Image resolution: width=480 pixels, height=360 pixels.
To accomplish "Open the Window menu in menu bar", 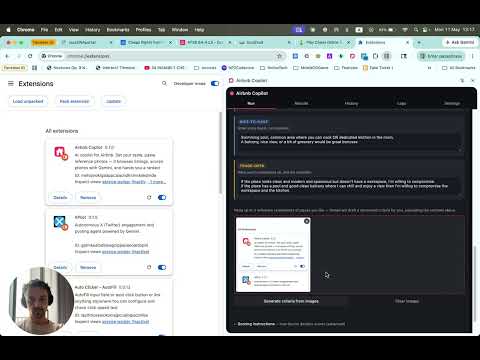I will 180,30.
